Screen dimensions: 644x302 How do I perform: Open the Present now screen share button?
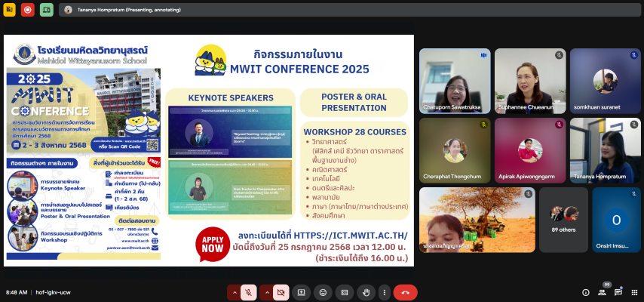302,292
